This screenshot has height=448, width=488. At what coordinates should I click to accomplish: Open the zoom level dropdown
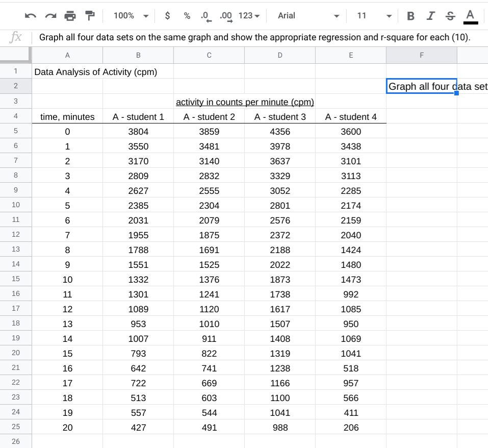[130, 16]
